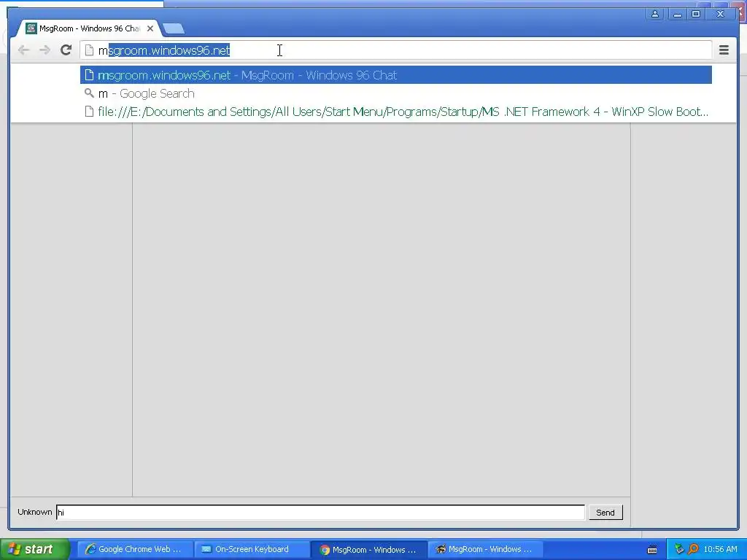Click the Send button

605,513
